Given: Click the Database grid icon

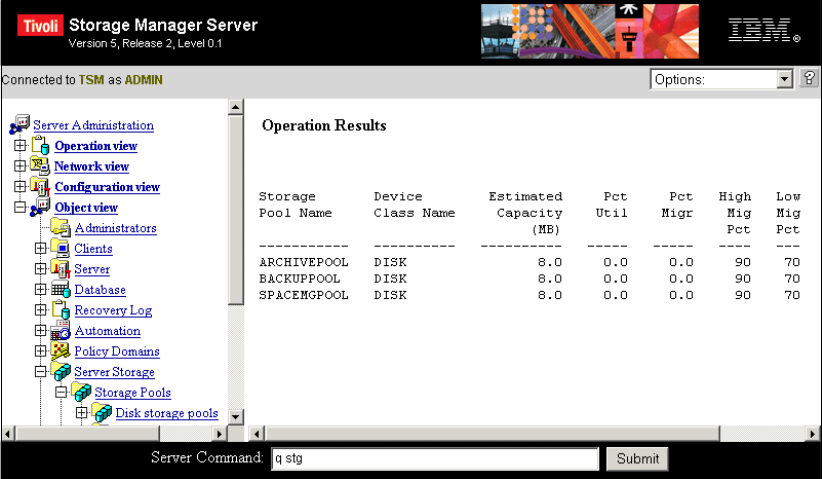Looking at the screenshot, I should click(x=61, y=289).
